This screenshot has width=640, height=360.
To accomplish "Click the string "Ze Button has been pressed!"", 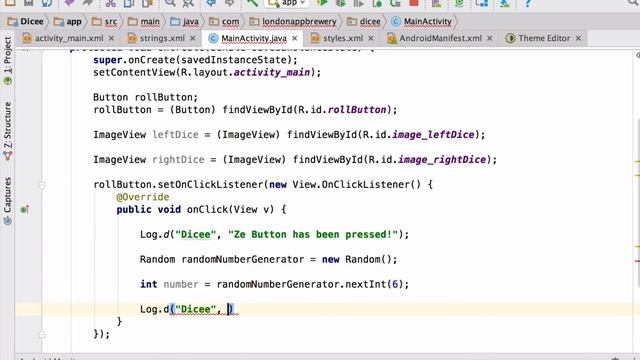I will (x=313, y=234).
